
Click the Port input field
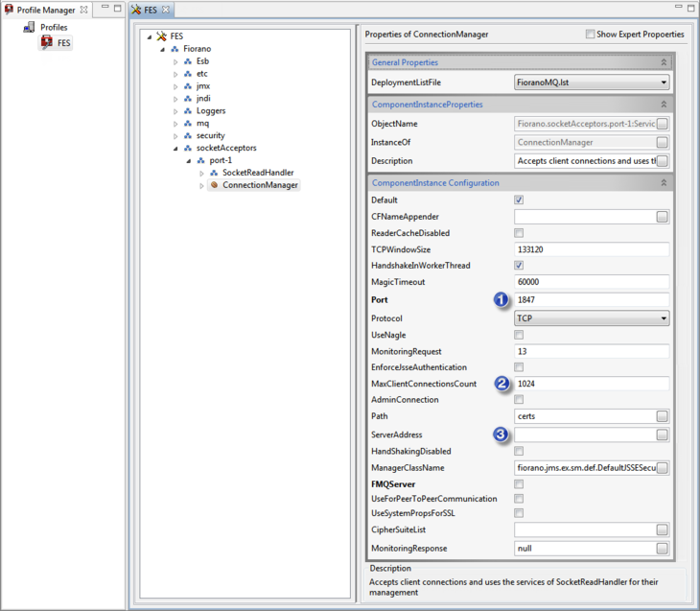[590, 300]
